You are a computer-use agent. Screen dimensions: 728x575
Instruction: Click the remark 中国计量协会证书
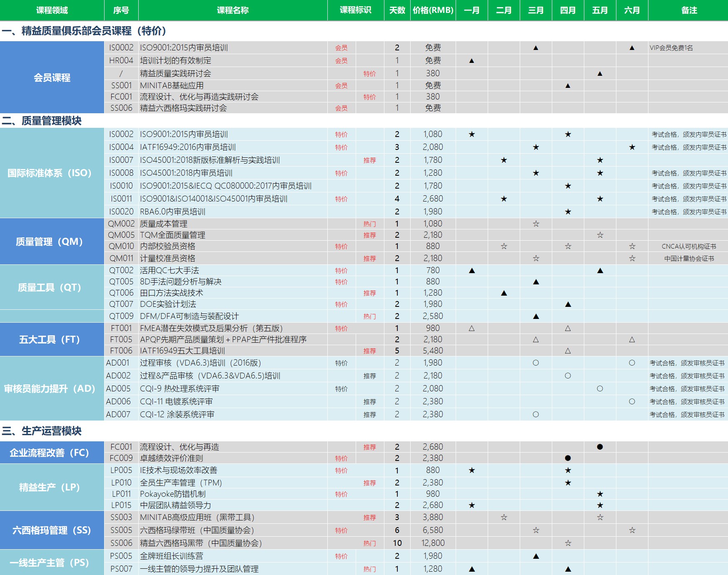tap(689, 258)
